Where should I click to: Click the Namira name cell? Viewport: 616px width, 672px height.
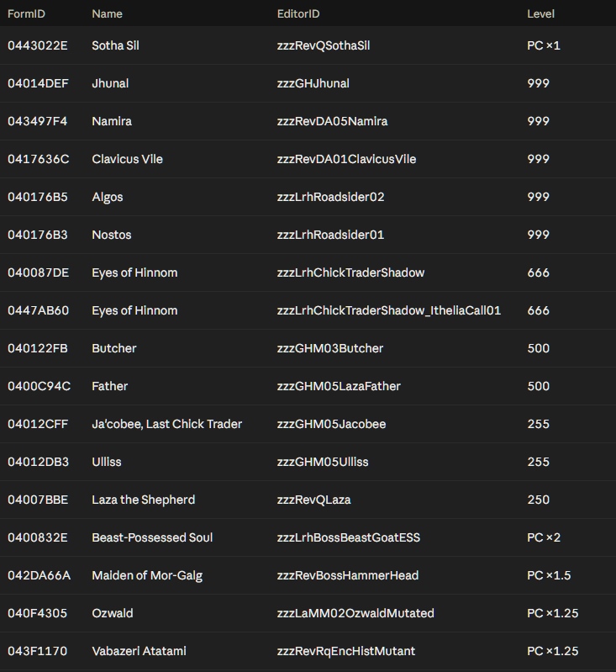[x=112, y=121]
